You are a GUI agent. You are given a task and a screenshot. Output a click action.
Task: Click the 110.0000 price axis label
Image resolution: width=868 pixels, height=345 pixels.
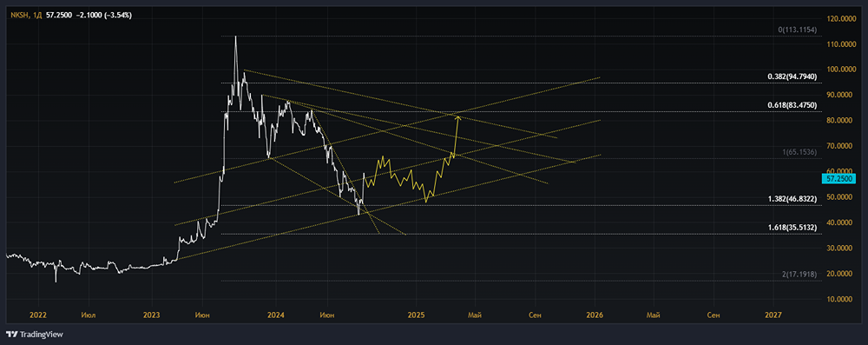click(x=841, y=43)
